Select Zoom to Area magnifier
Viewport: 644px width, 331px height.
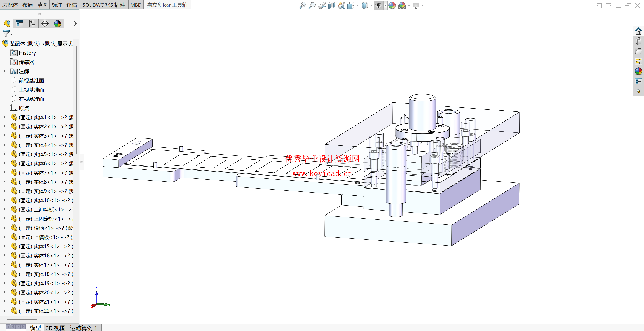coord(312,5)
